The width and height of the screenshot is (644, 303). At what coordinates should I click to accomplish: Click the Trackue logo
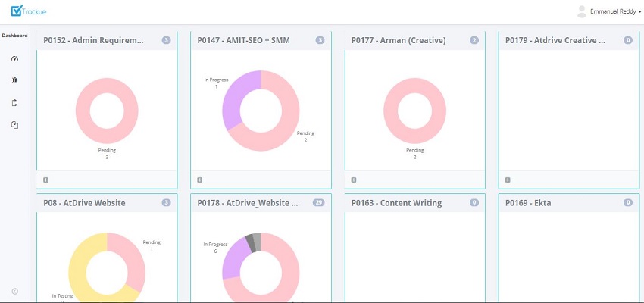point(28,11)
